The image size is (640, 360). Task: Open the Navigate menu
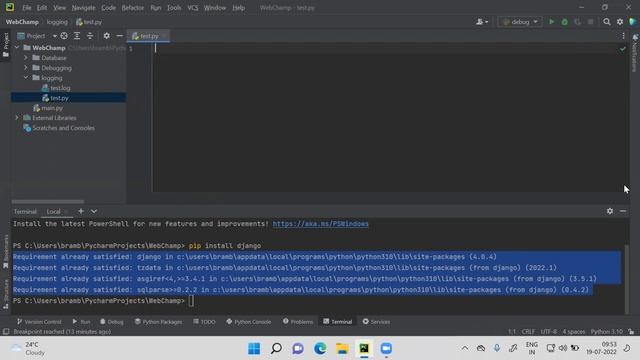(83, 8)
